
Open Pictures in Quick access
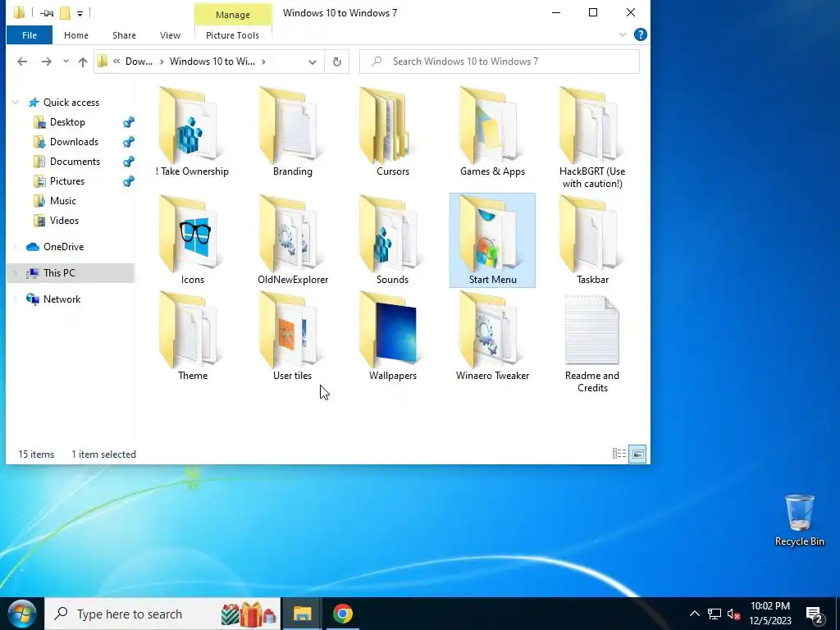click(x=67, y=181)
